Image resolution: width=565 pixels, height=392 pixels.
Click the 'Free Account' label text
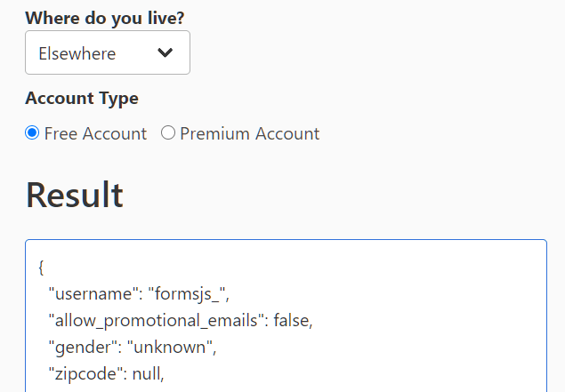(95, 134)
